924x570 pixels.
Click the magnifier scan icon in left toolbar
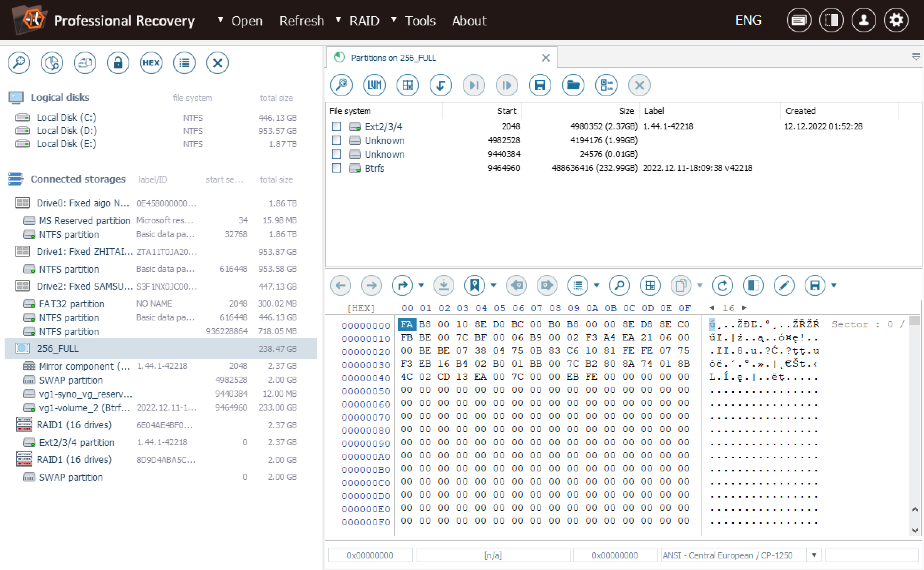tap(19, 63)
